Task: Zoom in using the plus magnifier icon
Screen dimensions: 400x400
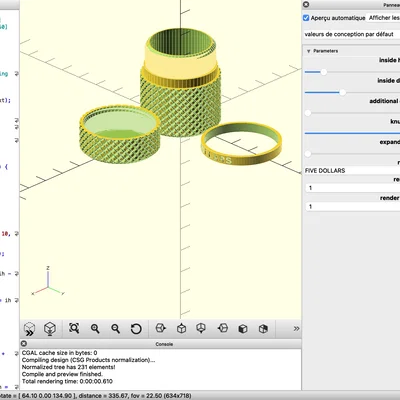Action: 95,329
